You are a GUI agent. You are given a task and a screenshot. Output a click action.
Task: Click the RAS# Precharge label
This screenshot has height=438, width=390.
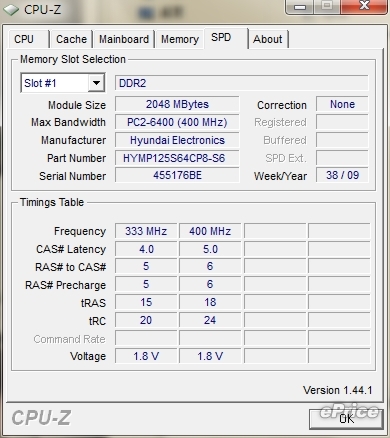click(65, 285)
